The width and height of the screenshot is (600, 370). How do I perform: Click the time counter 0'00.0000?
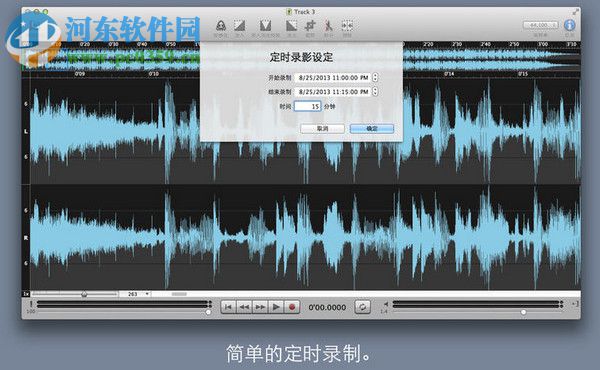(x=327, y=307)
